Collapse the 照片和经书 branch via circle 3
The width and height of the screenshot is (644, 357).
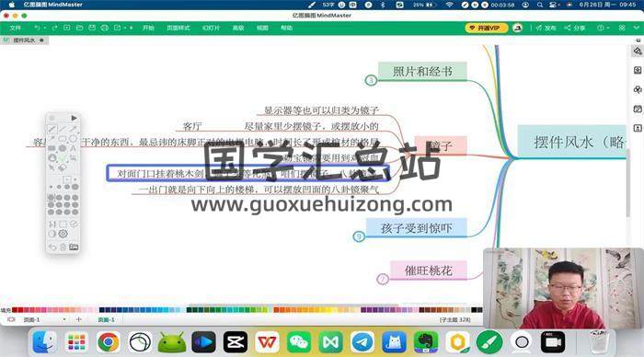[371, 80]
